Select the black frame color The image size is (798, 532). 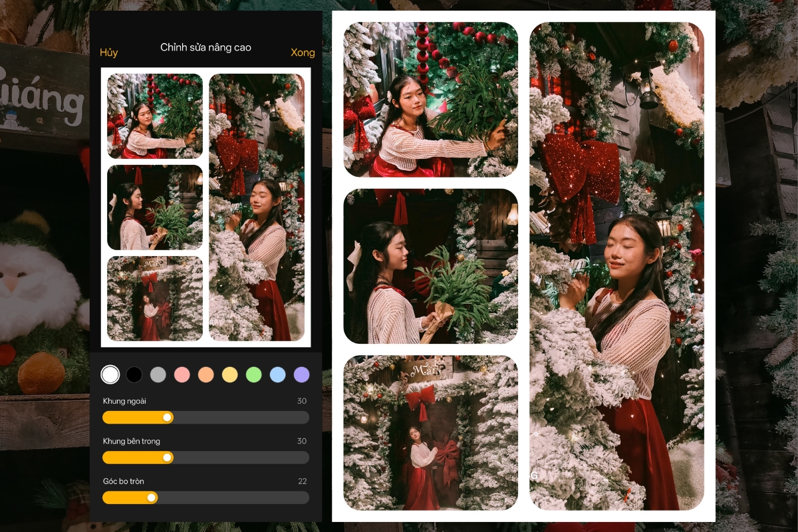[x=134, y=374]
